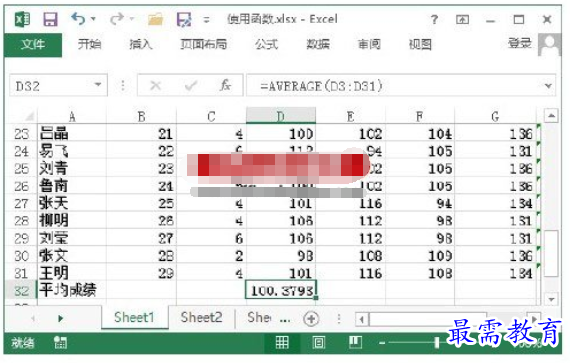Select column A header
Viewport: 570px width, 363px height.
[x=72, y=116]
